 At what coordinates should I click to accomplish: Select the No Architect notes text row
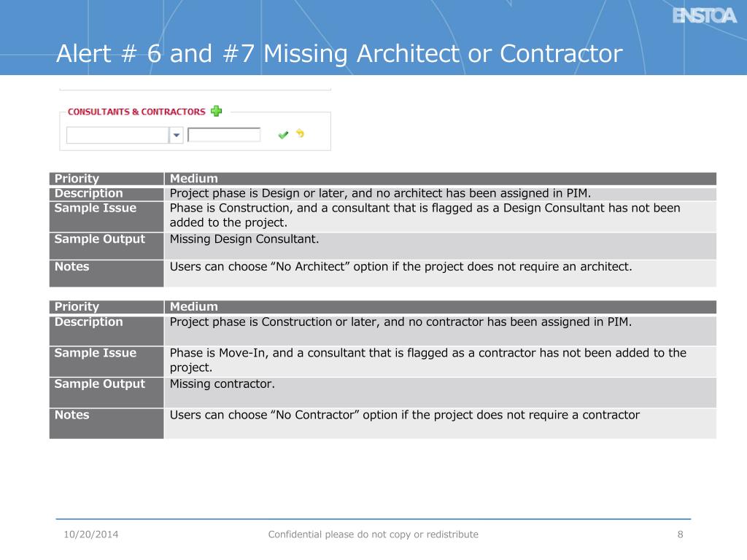pos(440,273)
